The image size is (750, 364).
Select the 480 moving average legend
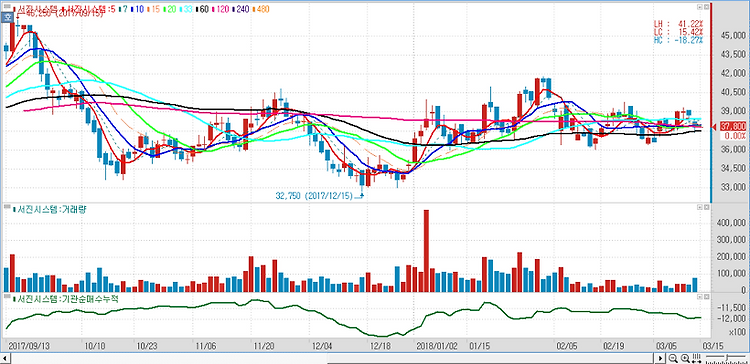pos(261,9)
